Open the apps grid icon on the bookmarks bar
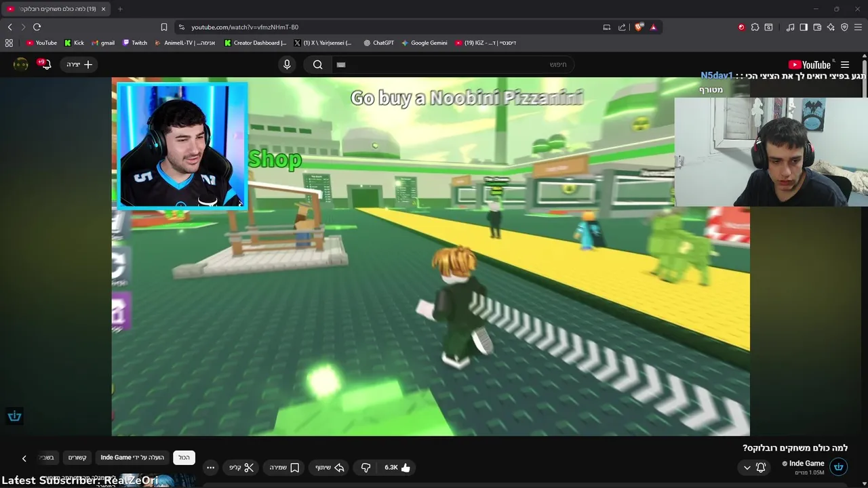This screenshot has width=868, height=488. tap(9, 43)
